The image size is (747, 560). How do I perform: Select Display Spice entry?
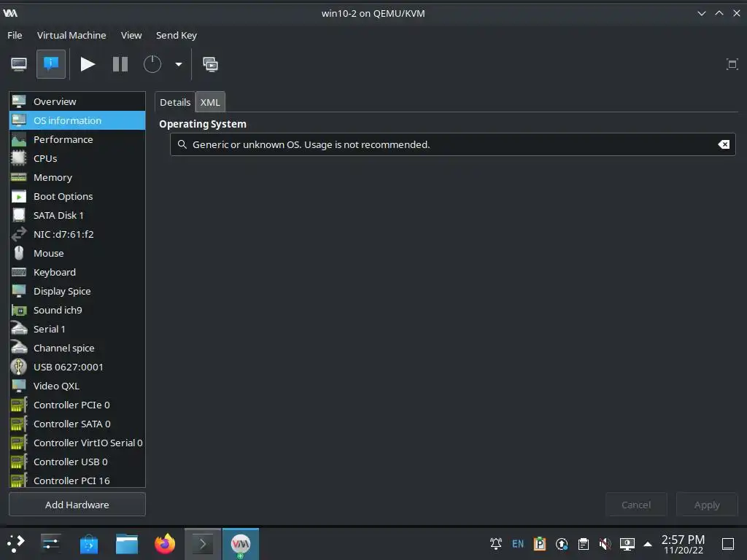(77, 291)
